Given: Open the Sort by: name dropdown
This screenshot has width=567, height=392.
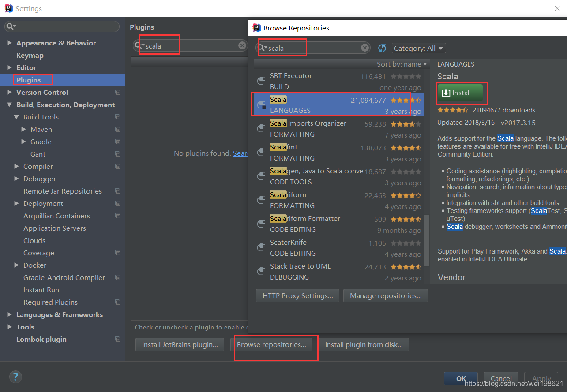Looking at the screenshot, I should pyautogui.click(x=402, y=64).
